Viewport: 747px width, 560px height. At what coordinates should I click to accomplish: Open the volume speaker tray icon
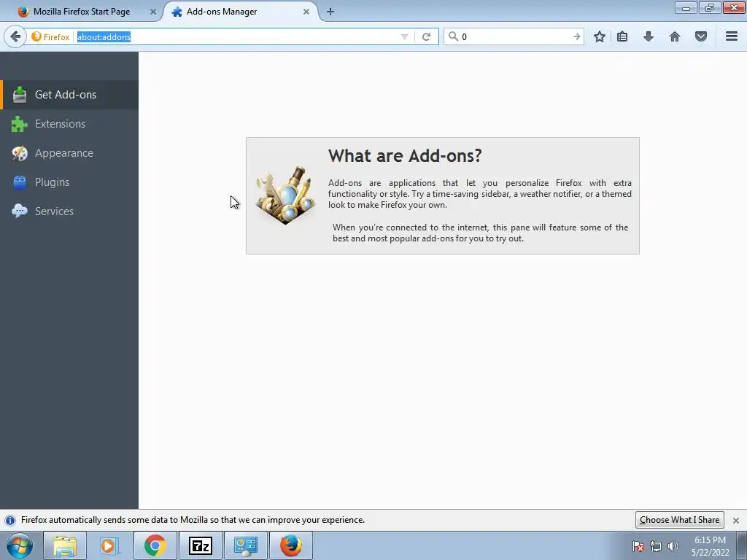tap(673, 546)
